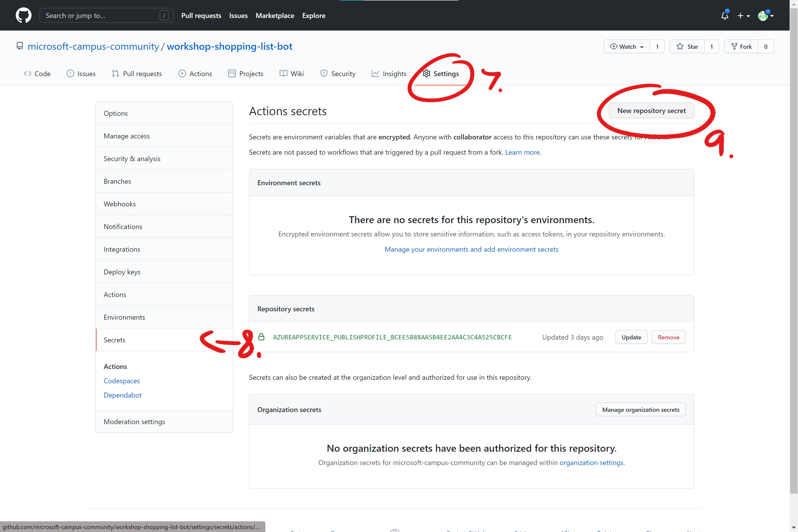Open the plus create-new dropdown
This screenshot has height=532, width=798.
point(743,16)
